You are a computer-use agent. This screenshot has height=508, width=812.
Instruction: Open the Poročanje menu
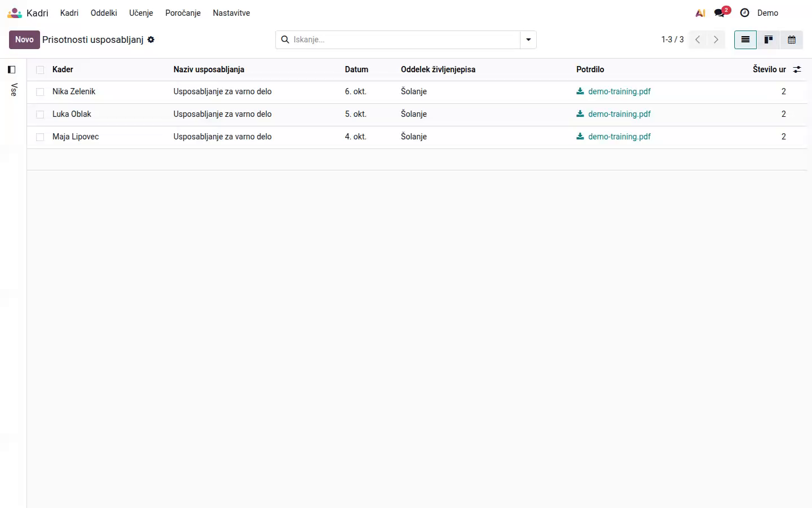[183, 12]
